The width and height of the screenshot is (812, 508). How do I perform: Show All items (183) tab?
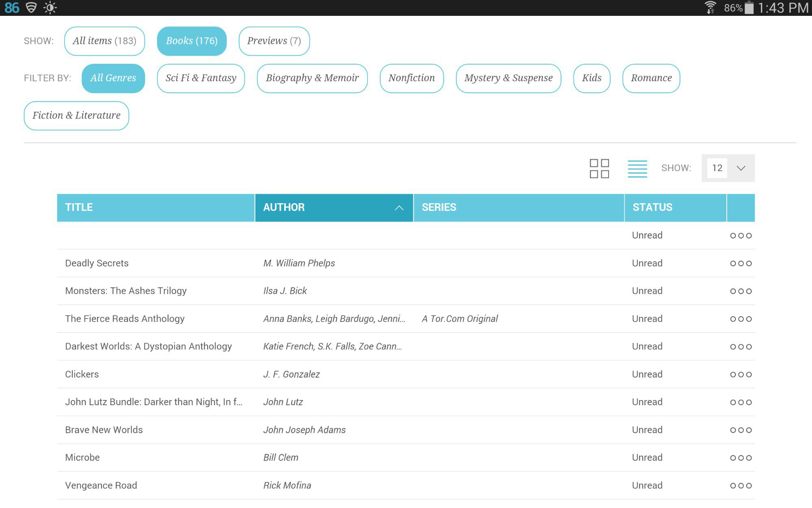click(x=104, y=41)
